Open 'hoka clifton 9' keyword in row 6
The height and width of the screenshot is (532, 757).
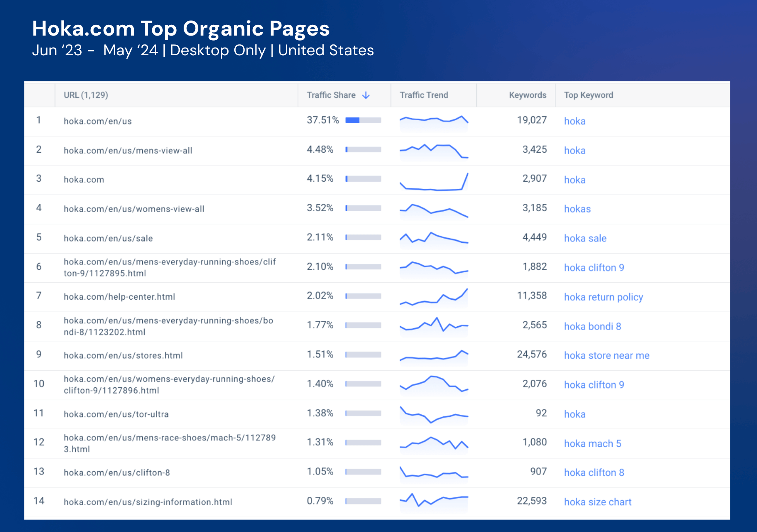coord(594,268)
